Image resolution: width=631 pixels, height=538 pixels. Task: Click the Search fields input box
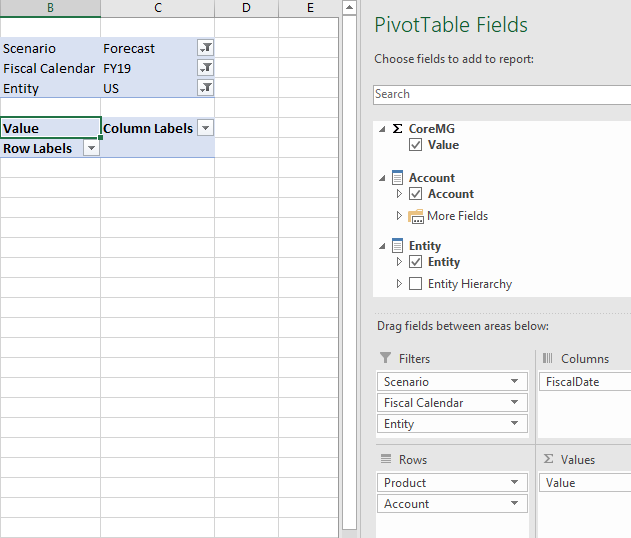click(502, 95)
